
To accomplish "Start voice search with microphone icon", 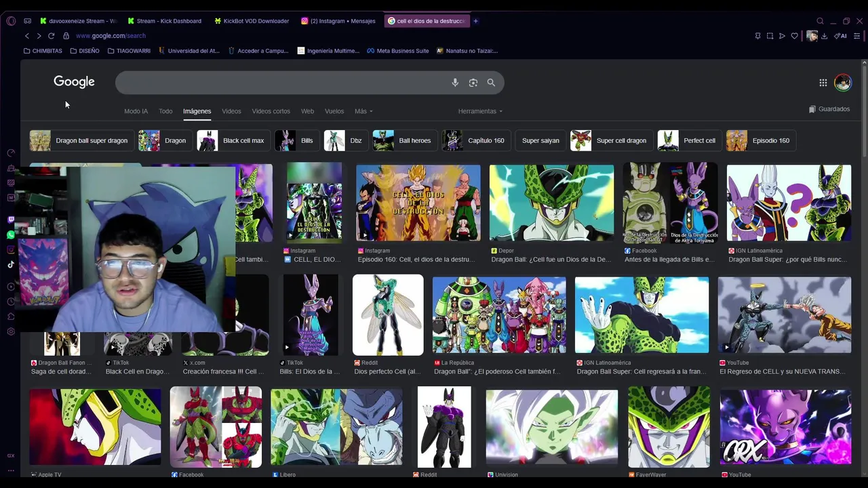I will pyautogui.click(x=455, y=83).
